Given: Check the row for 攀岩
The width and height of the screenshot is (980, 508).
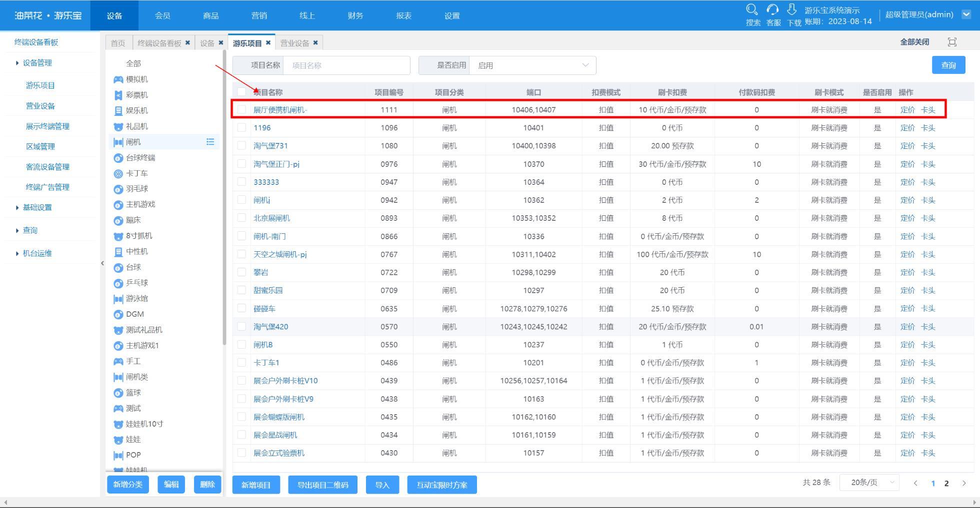Looking at the screenshot, I should point(241,272).
